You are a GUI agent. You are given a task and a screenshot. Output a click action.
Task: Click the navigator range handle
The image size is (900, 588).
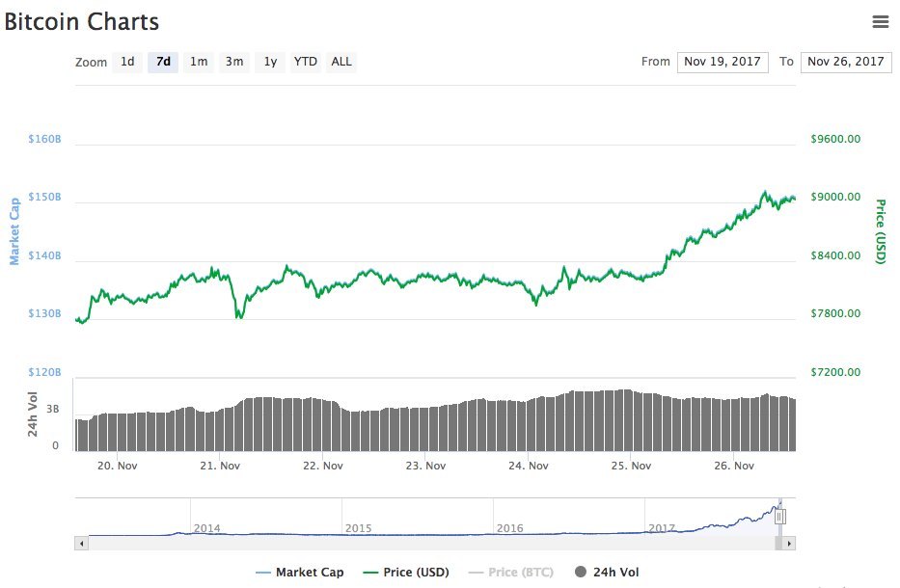(780, 517)
